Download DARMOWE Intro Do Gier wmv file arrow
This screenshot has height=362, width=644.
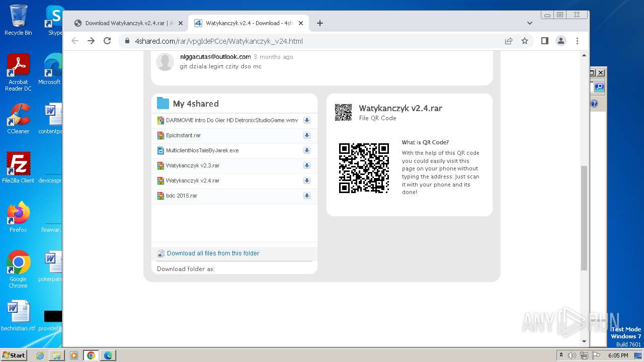pos(306,120)
